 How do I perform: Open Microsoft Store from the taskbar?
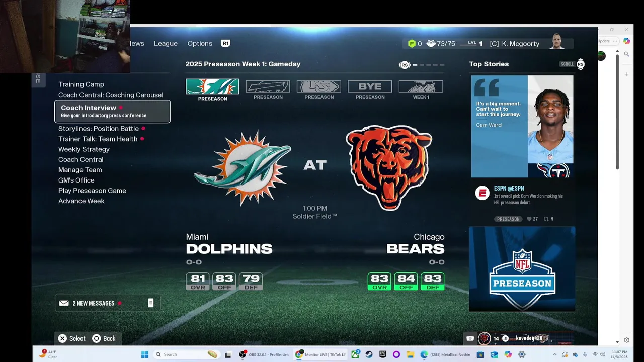pyautogui.click(x=480, y=354)
